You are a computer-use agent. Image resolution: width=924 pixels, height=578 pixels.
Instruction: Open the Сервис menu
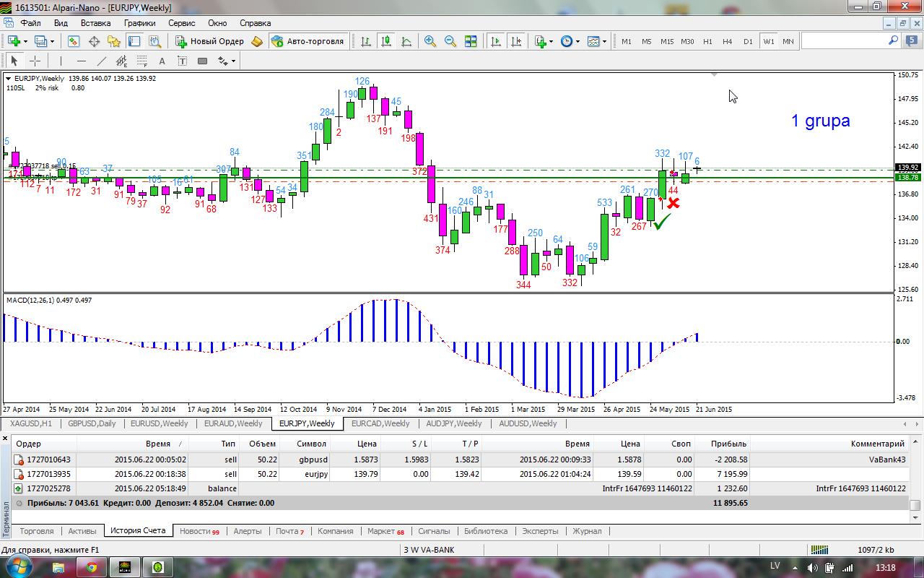[181, 23]
